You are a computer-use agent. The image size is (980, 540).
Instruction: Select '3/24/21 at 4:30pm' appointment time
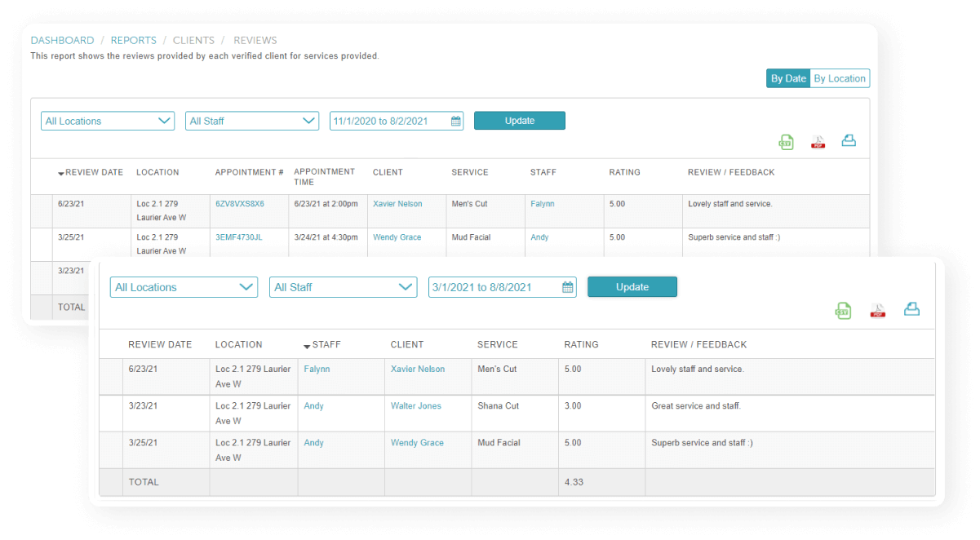[326, 237]
